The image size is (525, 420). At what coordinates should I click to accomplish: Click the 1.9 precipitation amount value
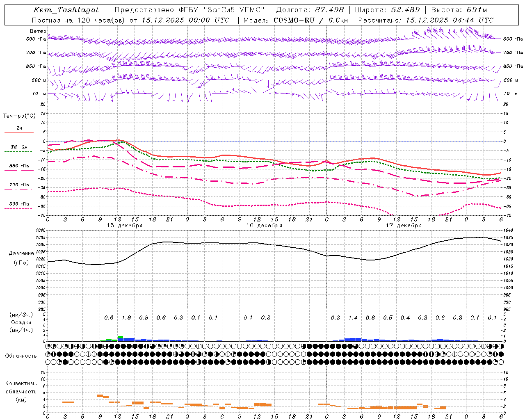point(126,317)
